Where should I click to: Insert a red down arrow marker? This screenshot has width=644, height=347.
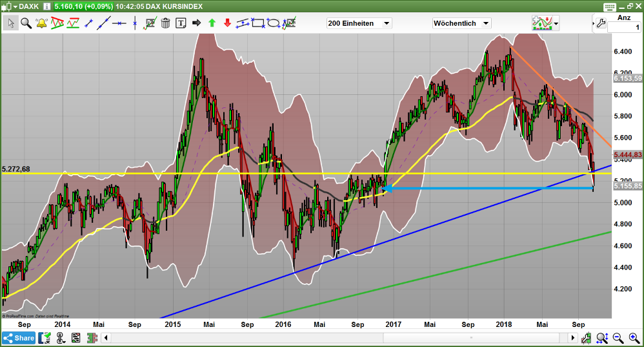228,23
